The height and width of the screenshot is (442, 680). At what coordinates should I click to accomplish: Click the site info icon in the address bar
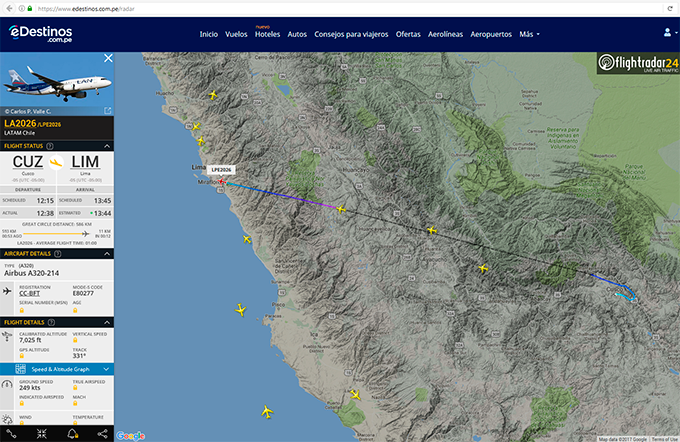point(21,8)
